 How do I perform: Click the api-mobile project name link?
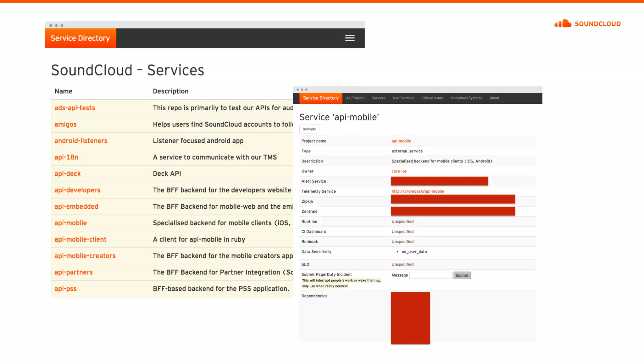[x=401, y=141]
